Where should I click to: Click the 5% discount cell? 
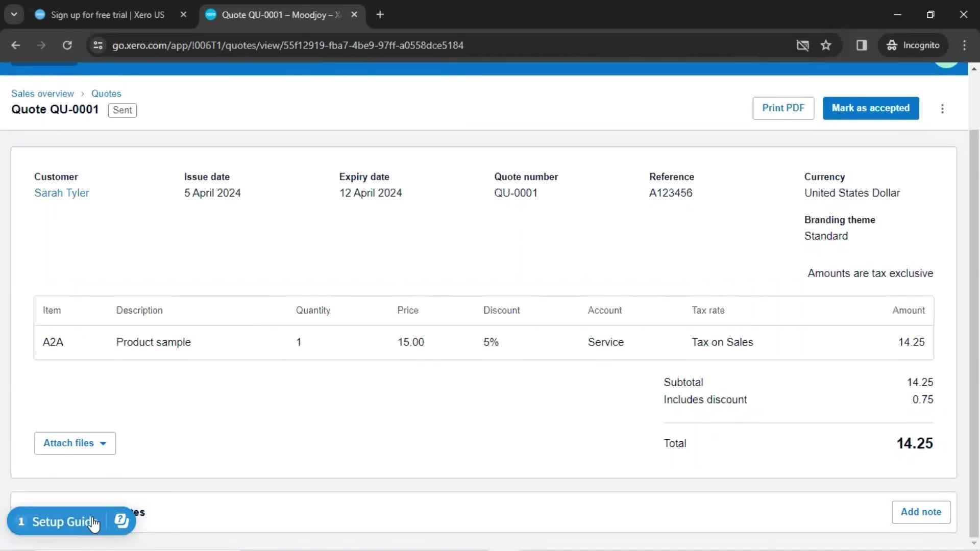coord(491,342)
